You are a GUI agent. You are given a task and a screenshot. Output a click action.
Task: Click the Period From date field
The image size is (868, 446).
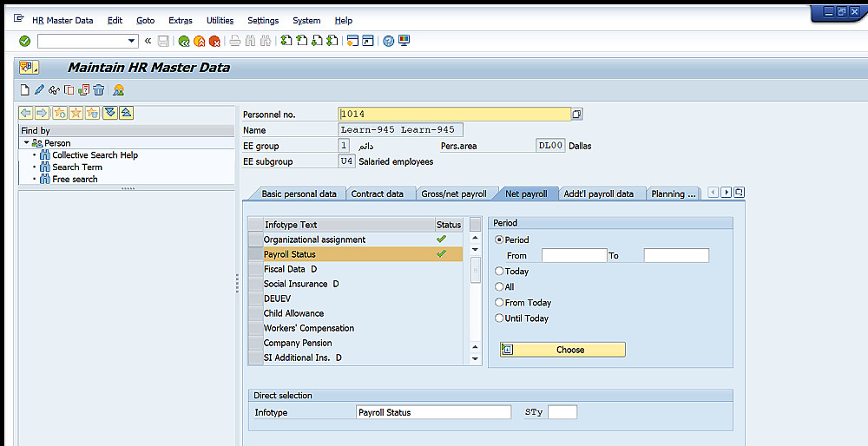(x=574, y=256)
